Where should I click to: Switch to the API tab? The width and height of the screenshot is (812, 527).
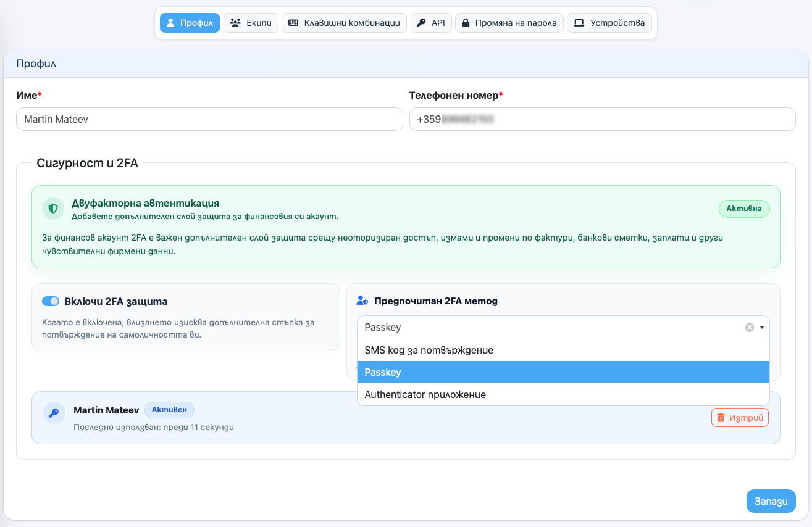[431, 23]
